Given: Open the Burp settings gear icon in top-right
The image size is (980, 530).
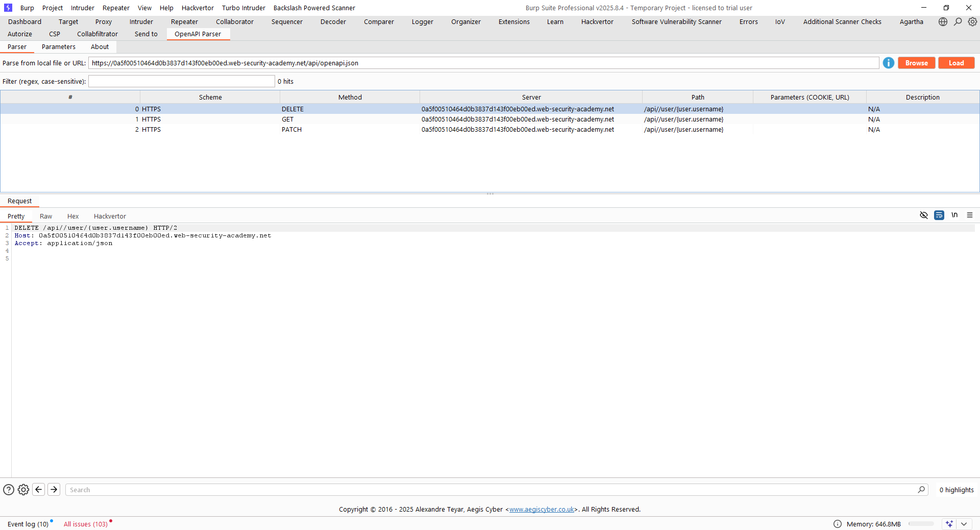Looking at the screenshot, I should click(972, 21).
